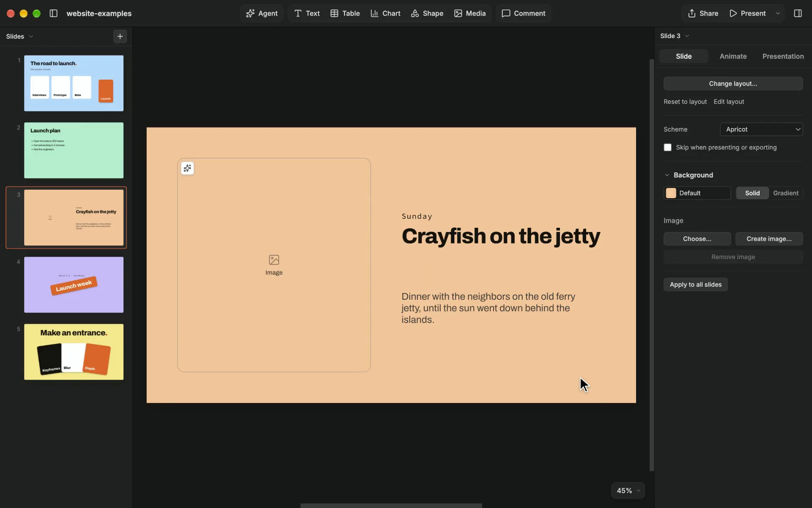
Task: Switch to the Animate tab
Action: 733,56
